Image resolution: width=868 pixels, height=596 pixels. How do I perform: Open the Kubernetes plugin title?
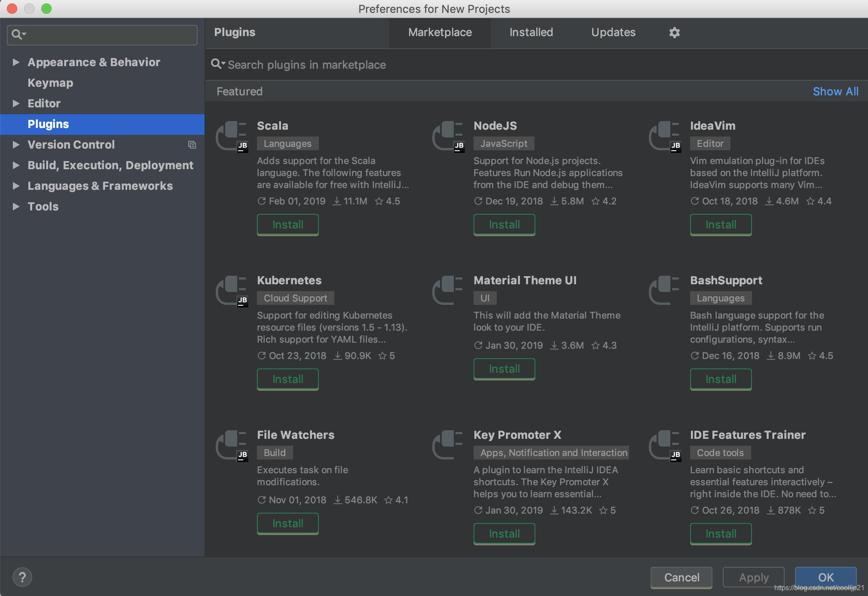(289, 280)
